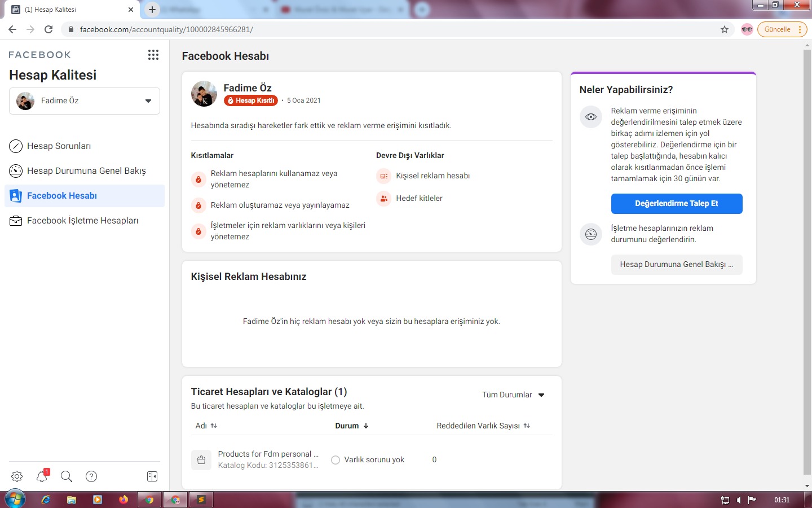Click the Hesap Kısıtlı red badge

[x=251, y=100]
